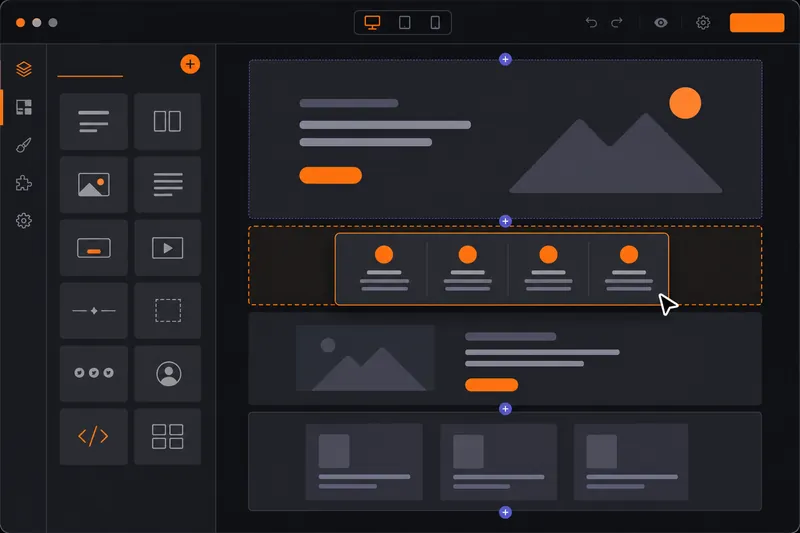The width and height of the screenshot is (800, 533).
Task: Add a section below the image-text block
Action: [x=505, y=409]
